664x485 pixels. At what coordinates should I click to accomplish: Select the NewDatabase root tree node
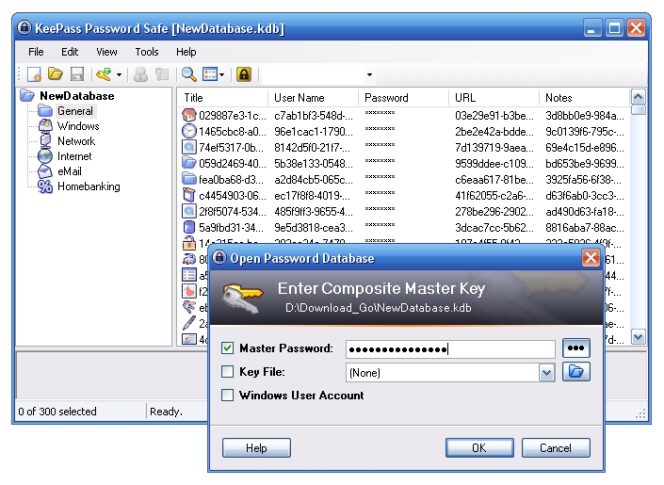(x=77, y=96)
